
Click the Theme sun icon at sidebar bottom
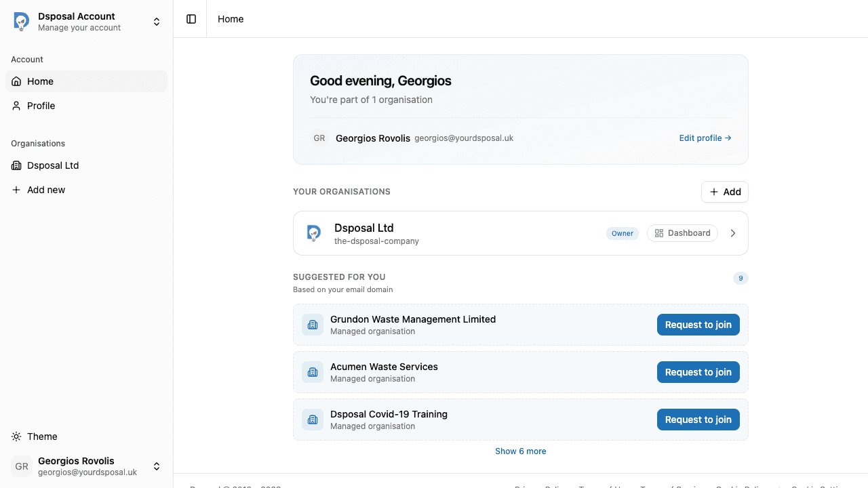[16, 436]
